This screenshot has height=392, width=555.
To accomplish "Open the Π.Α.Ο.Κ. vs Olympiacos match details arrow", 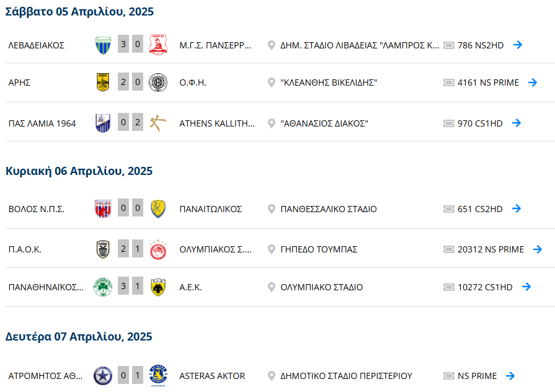I will 538,249.
